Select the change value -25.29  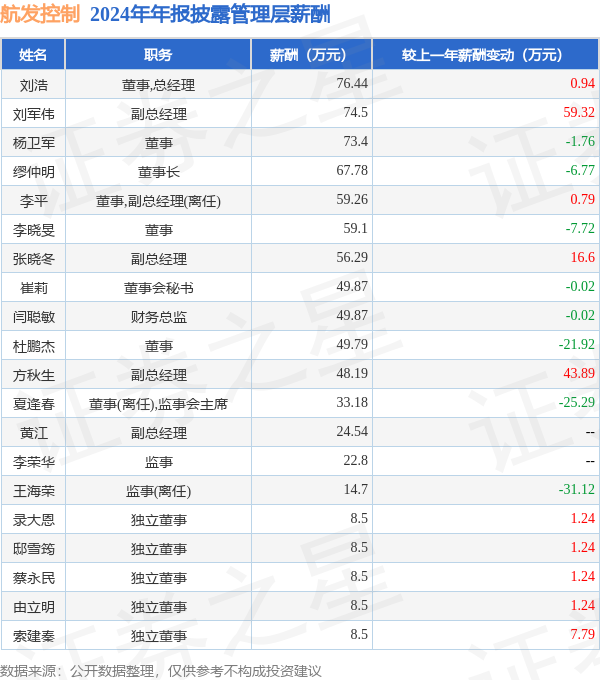(577, 402)
